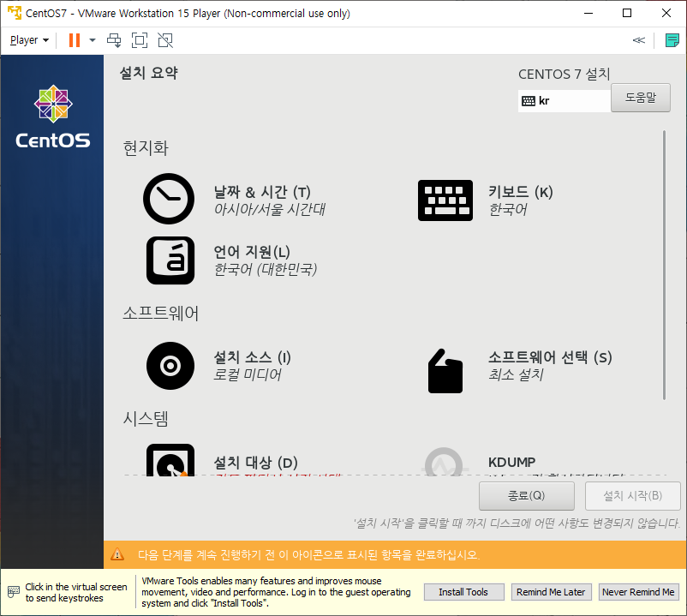The image size is (687, 616).
Task: Enter full screen mode
Action: (x=140, y=40)
